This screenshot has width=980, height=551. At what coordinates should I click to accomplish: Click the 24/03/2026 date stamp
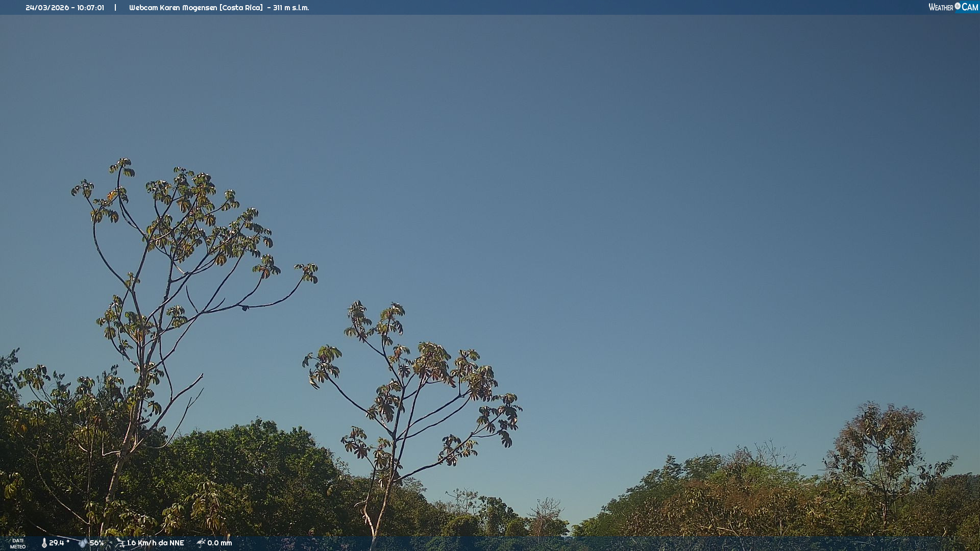pyautogui.click(x=47, y=8)
